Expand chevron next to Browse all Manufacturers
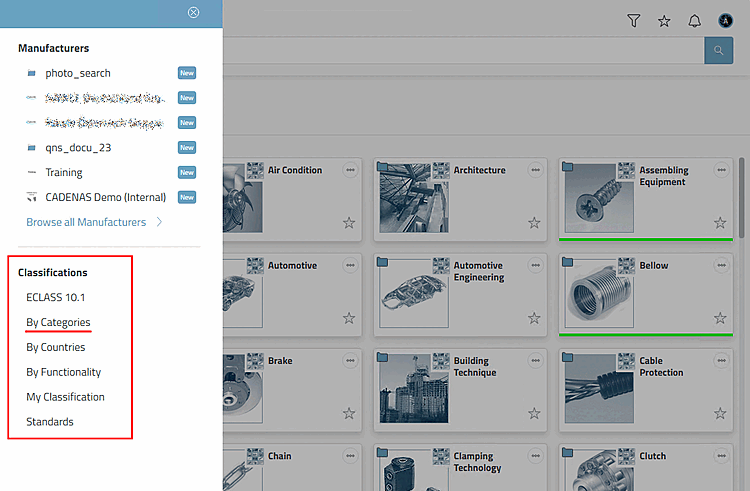Image resolution: width=750 pixels, height=491 pixels. click(x=159, y=222)
